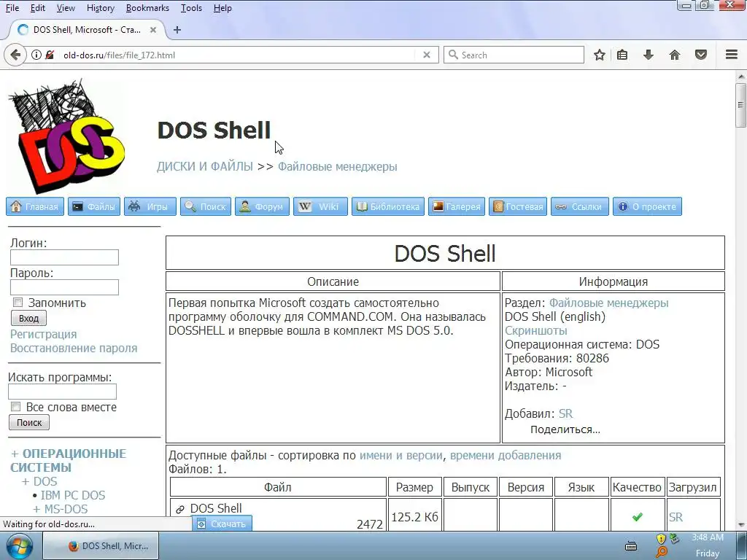Open Форум navigation button
Screen dimensions: 747x560
click(x=262, y=206)
